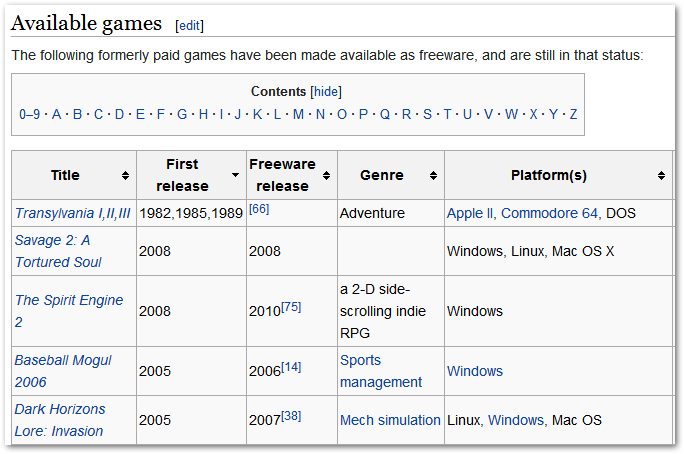684x454 pixels.
Task: Jump to contents letter K
Action: [x=257, y=114]
